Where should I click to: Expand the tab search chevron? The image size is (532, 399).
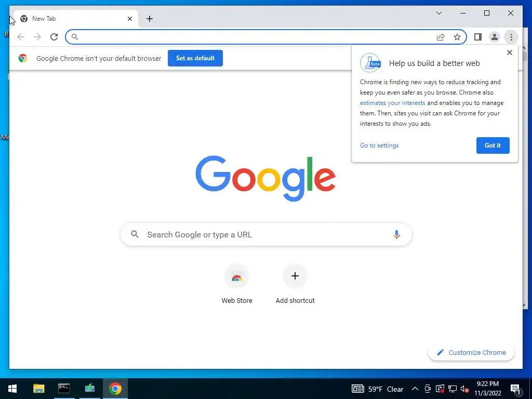pyautogui.click(x=438, y=13)
